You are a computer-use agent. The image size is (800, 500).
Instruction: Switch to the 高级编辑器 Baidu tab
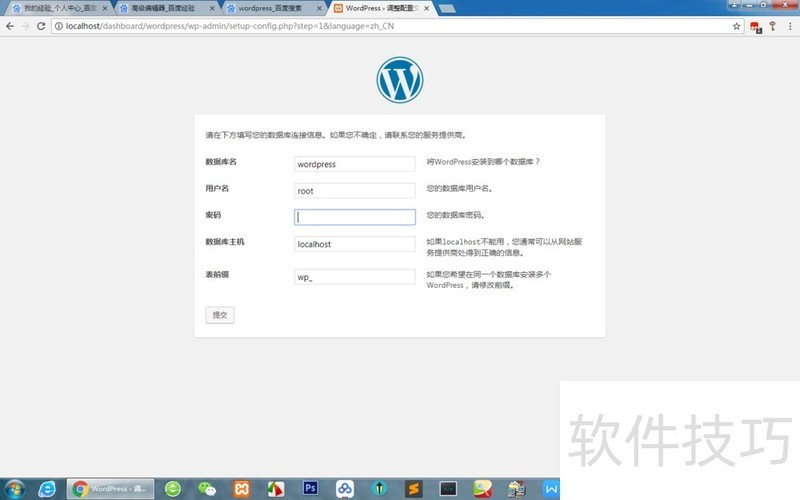(164, 8)
